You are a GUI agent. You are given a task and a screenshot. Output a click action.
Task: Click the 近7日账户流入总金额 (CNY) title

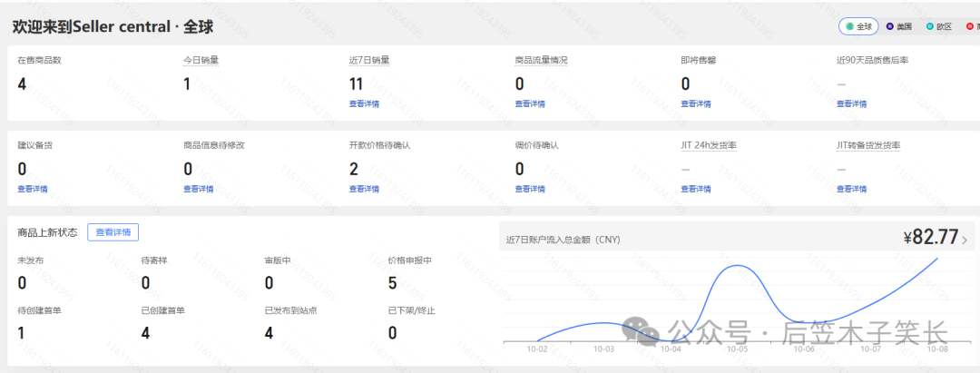(x=563, y=240)
